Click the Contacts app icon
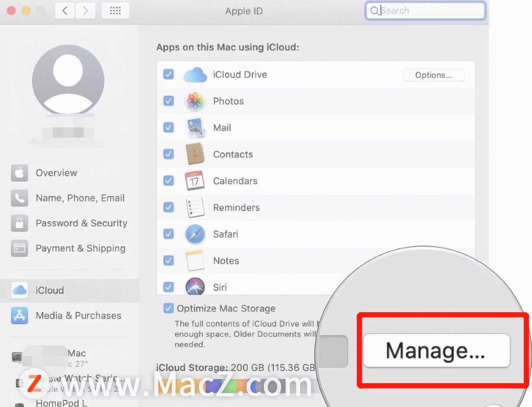This screenshot has height=407, width=532. coord(195,154)
